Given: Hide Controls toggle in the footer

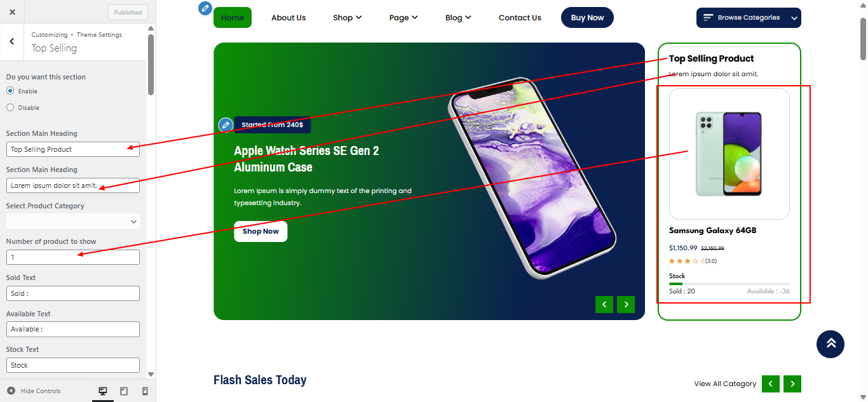Looking at the screenshot, I should 34,391.
